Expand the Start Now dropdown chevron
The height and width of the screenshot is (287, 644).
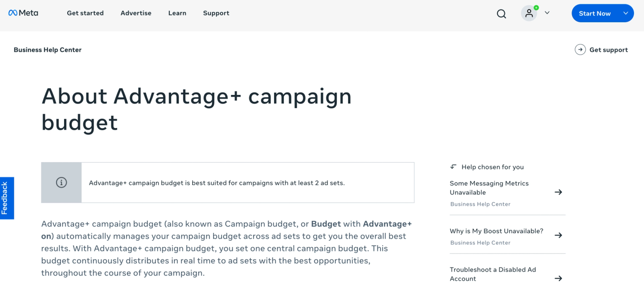(x=626, y=13)
